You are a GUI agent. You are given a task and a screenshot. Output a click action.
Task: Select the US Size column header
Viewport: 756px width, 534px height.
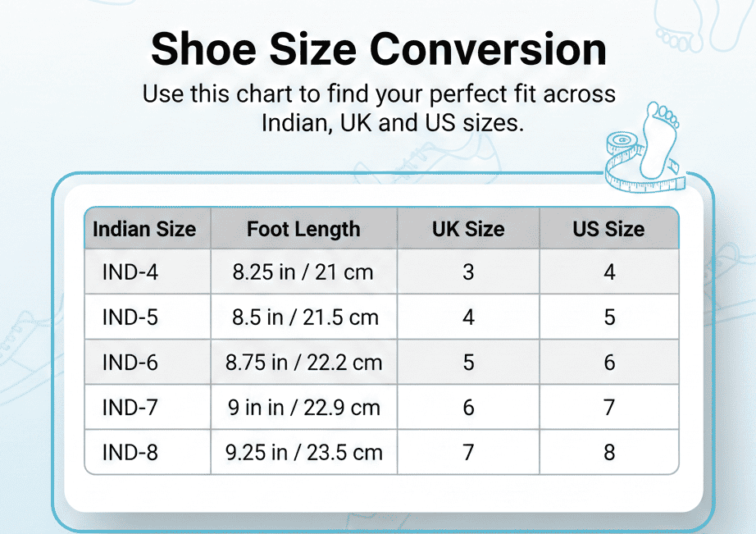(x=608, y=229)
